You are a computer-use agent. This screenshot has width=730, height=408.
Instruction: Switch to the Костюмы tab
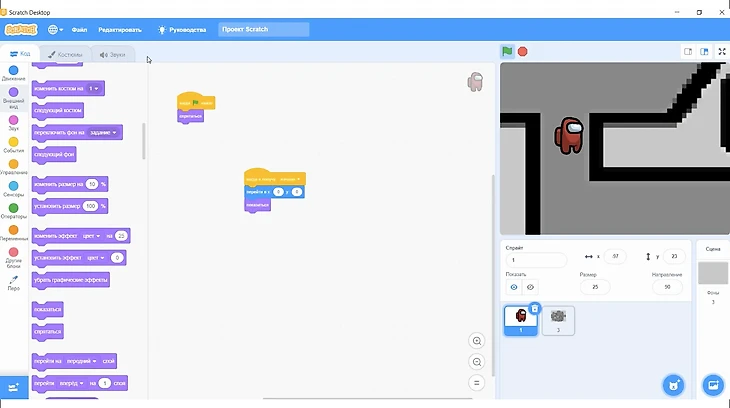click(65, 54)
